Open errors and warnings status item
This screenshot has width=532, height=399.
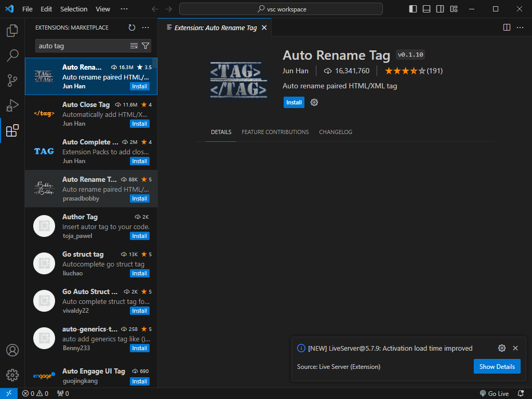click(x=35, y=394)
